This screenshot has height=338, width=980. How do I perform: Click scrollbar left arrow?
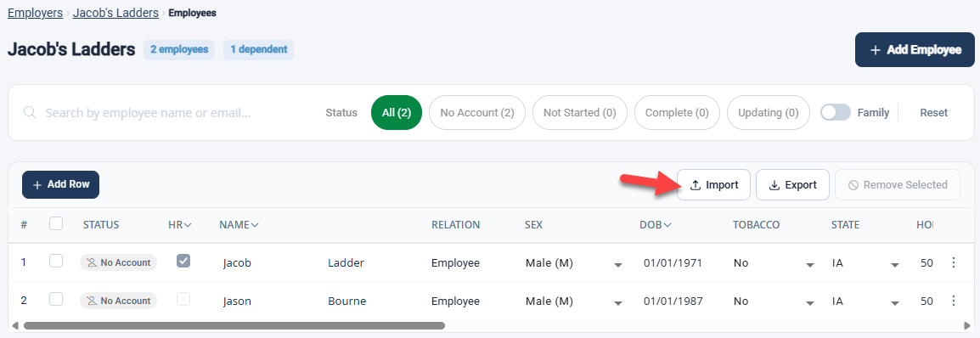[15, 325]
